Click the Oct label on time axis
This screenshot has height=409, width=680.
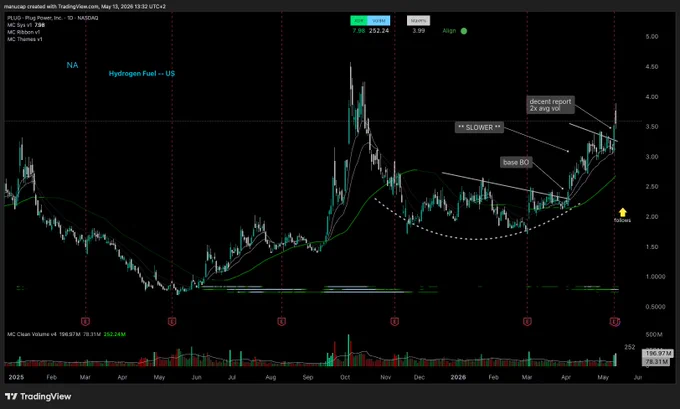pos(345,377)
